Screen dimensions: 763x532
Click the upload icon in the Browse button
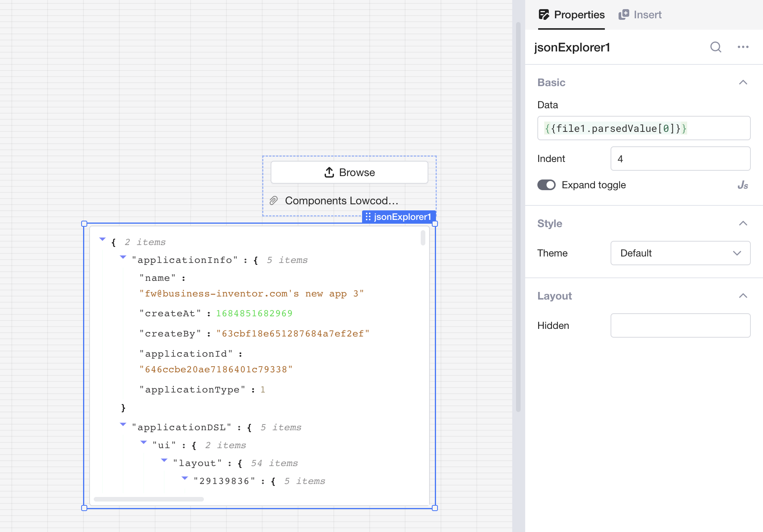pos(329,172)
